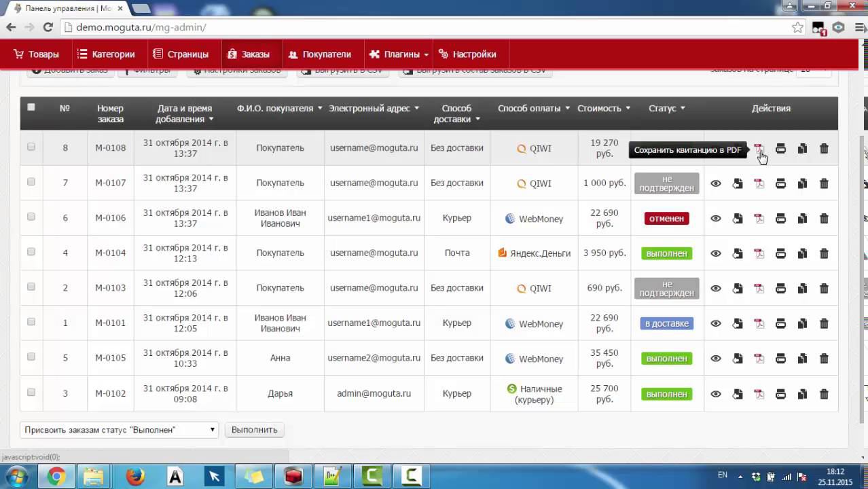Viewport: 868px width, 489px height.
Task: Reload the page in Chrome
Action: pos(48,27)
